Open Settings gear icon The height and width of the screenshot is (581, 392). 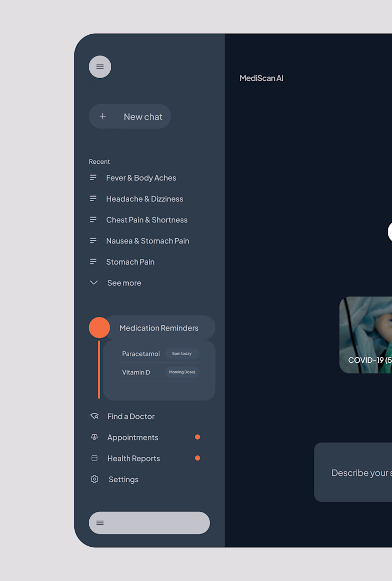click(94, 479)
